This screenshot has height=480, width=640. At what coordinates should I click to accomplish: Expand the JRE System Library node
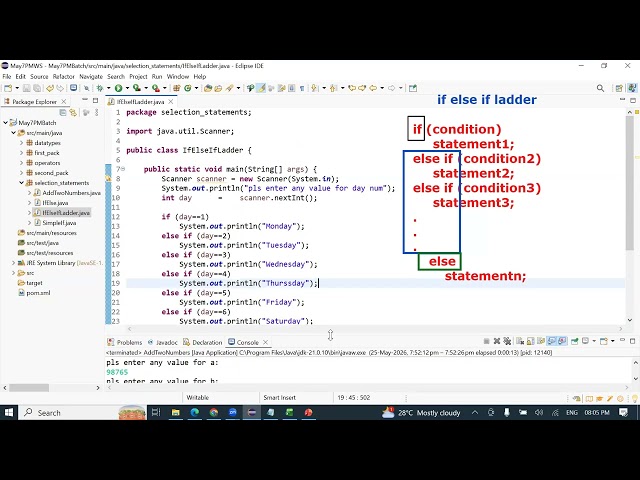point(13,263)
